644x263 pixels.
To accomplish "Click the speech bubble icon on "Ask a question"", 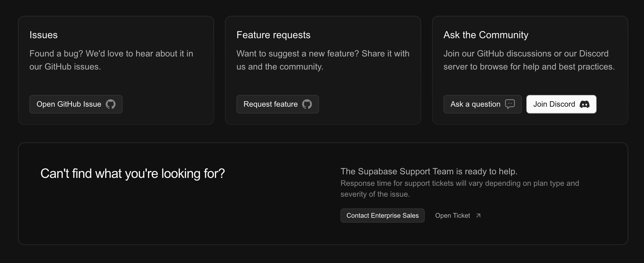I will point(511,104).
